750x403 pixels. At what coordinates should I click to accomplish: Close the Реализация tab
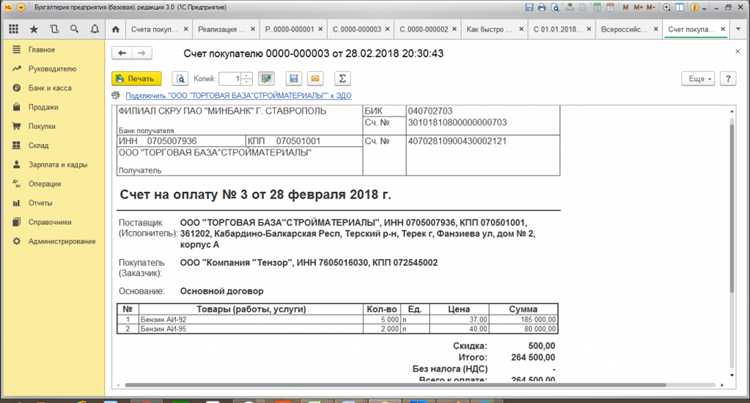point(254,29)
